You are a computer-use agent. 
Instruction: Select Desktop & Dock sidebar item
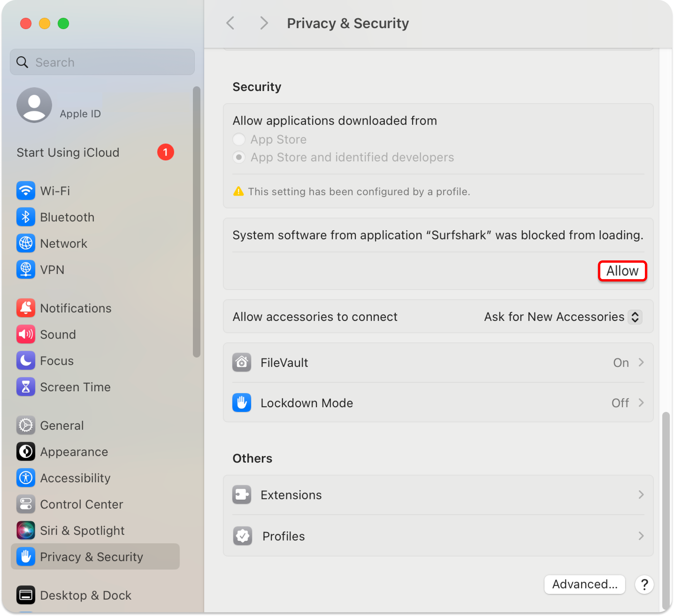(x=85, y=595)
